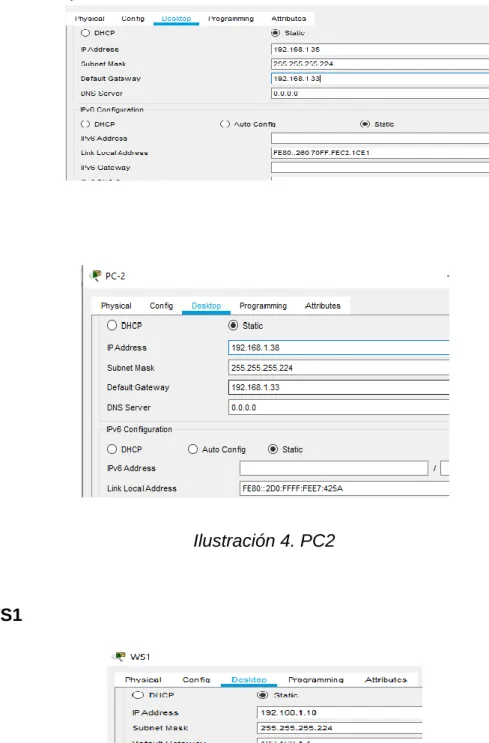The image size is (489, 743).
Task: Select Auto Config radio in PC-2 IPv6
Action: click(193, 449)
